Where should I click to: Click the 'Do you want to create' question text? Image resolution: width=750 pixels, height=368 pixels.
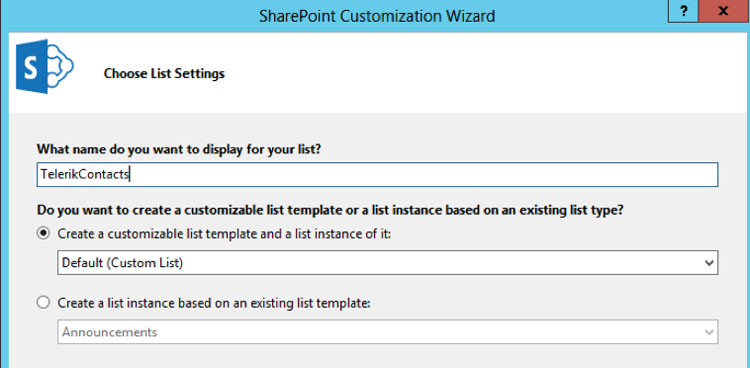330,210
